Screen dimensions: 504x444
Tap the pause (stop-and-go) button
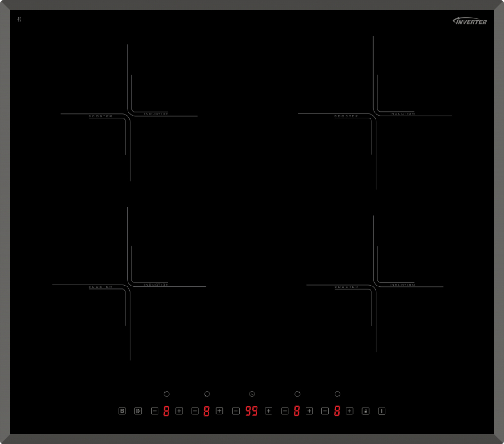pyautogui.click(x=138, y=411)
